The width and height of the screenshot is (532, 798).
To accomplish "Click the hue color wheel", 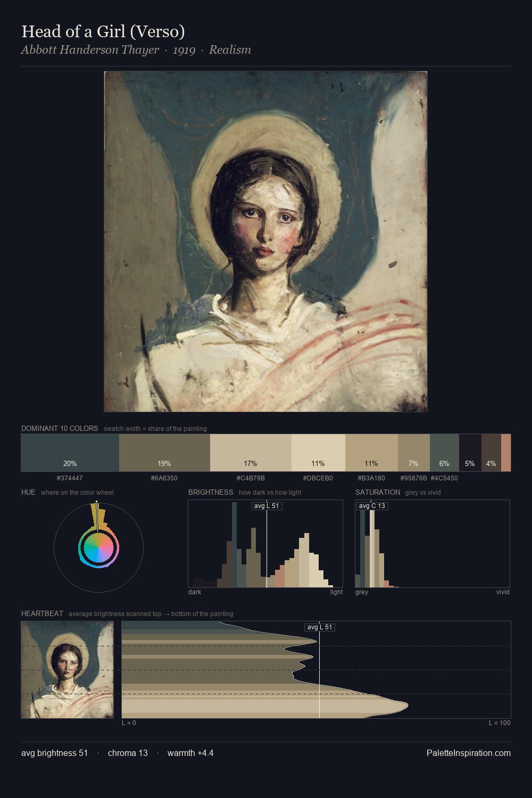I will pos(98,547).
